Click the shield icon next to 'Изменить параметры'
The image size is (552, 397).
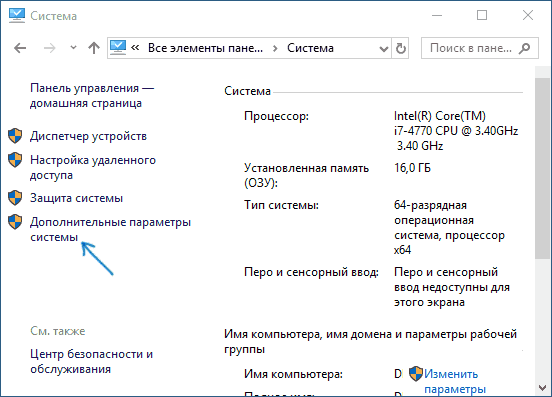click(416, 374)
